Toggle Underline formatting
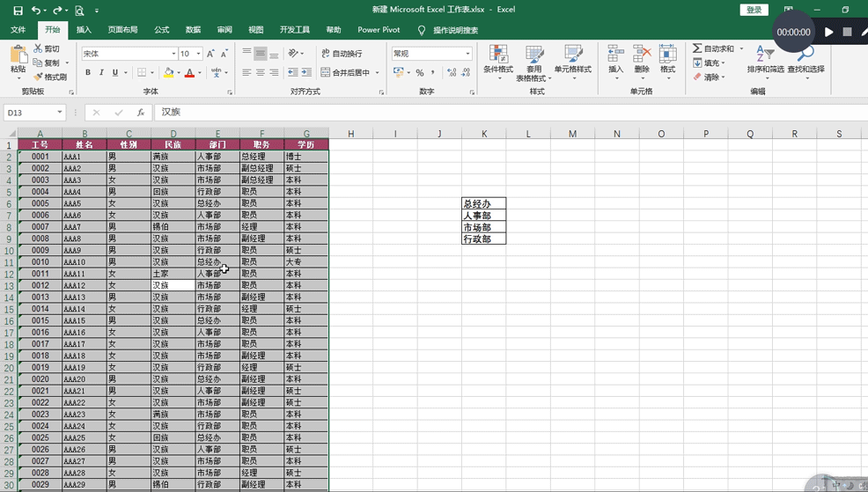The height and width of the screenshot is (492, 868). point(115,72)
